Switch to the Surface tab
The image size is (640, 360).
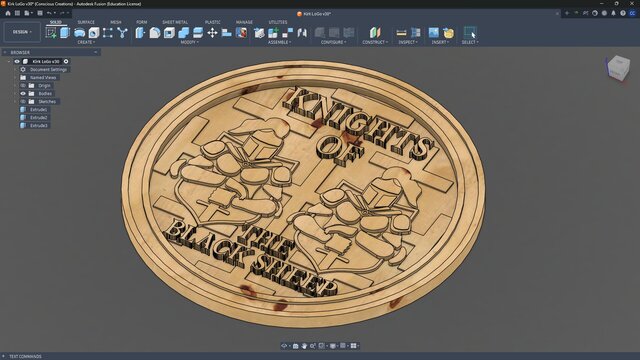(86, 22)
